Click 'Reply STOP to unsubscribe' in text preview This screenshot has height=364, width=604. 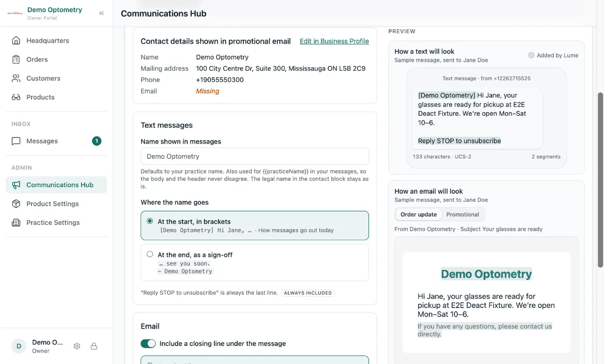[x=460, y=141]
